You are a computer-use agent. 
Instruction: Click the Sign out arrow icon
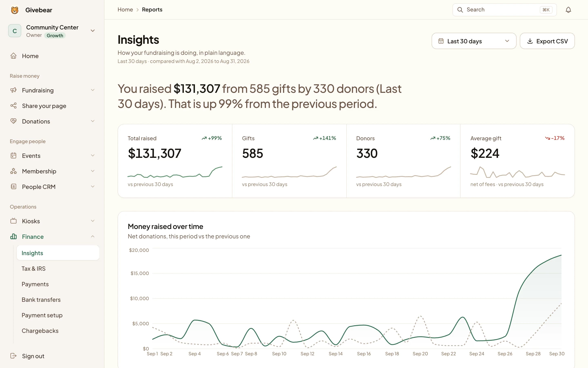13,356
